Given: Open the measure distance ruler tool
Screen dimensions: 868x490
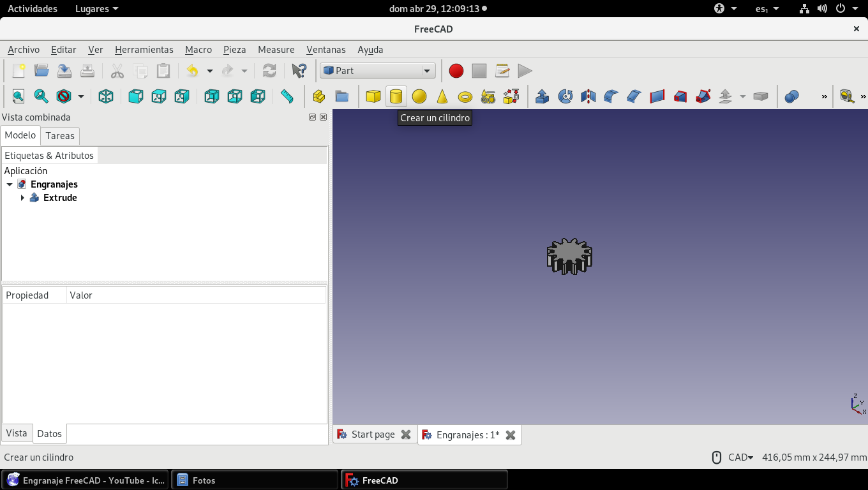Looking at the screenshot, I should tap(287, 96).
